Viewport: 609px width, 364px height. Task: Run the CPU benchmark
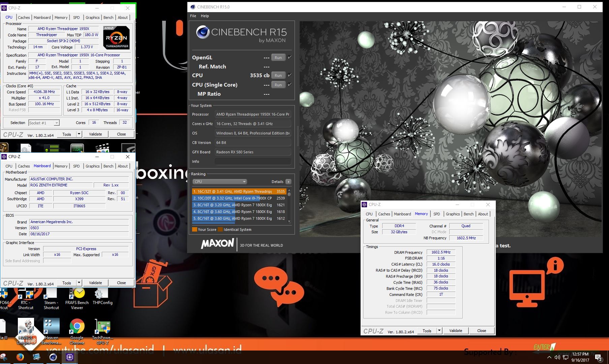278,75
